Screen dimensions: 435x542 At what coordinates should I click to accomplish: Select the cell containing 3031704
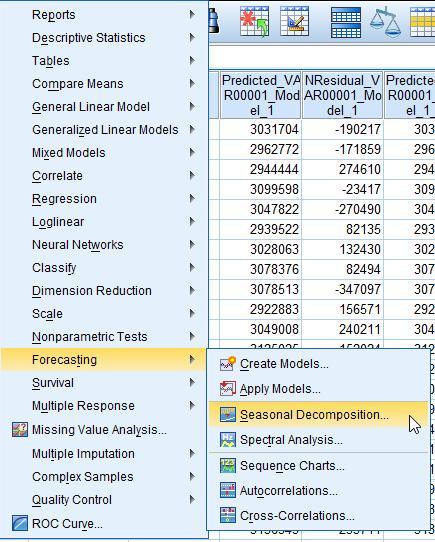(261, 130)
